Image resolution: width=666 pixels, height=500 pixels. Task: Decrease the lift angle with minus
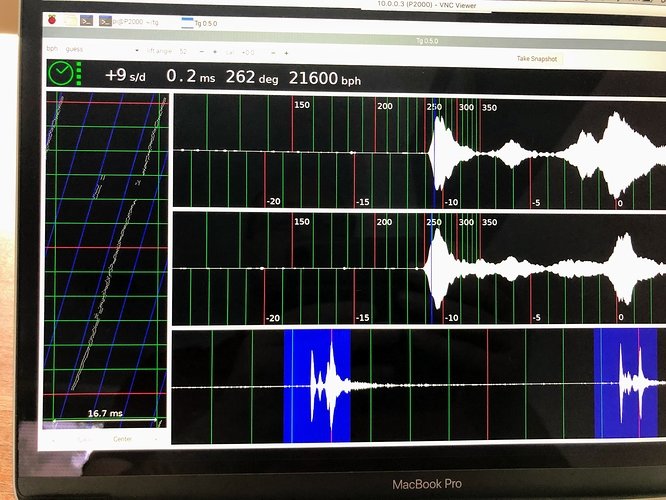204,50
